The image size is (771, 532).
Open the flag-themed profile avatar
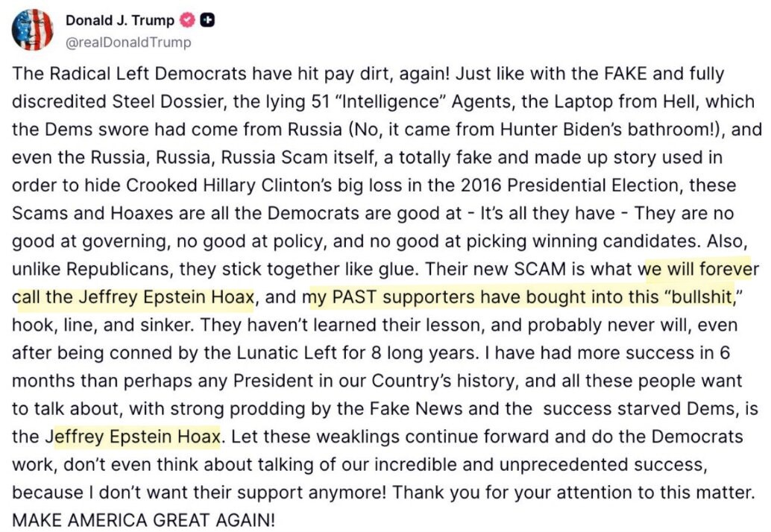click(x=33, y=30)
